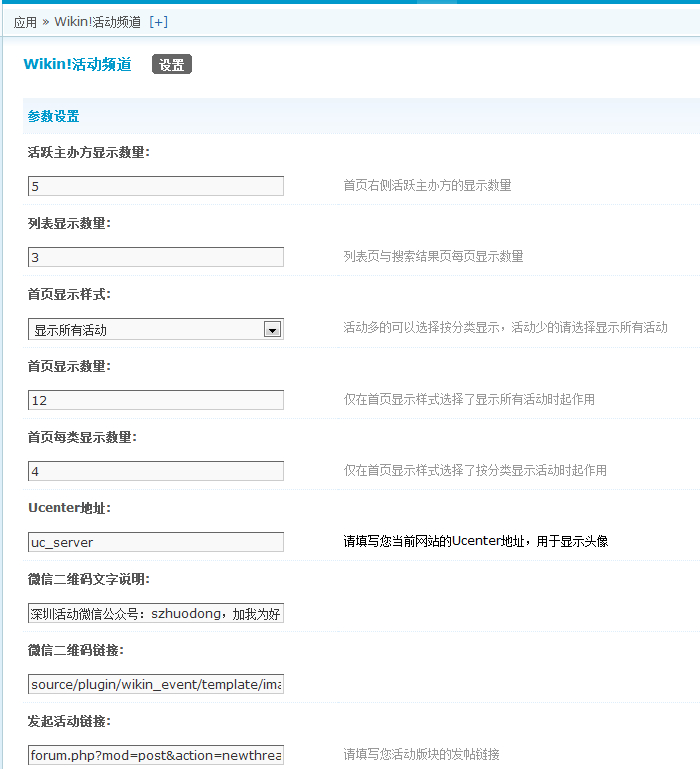Click the 首页显示样式 dropdown arrow button
Screen dimensions: 700x769
tap(272, 330)
